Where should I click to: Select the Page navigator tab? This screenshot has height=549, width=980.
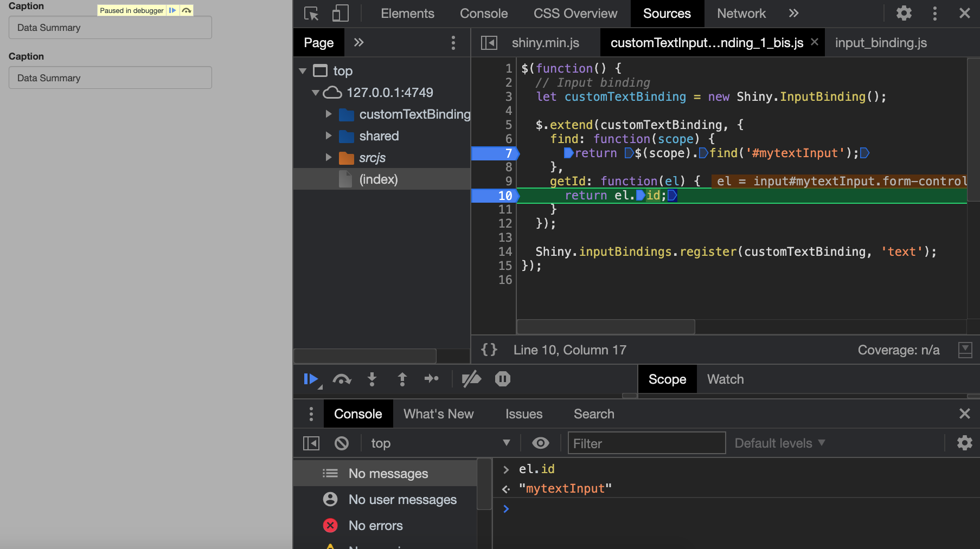319,42
